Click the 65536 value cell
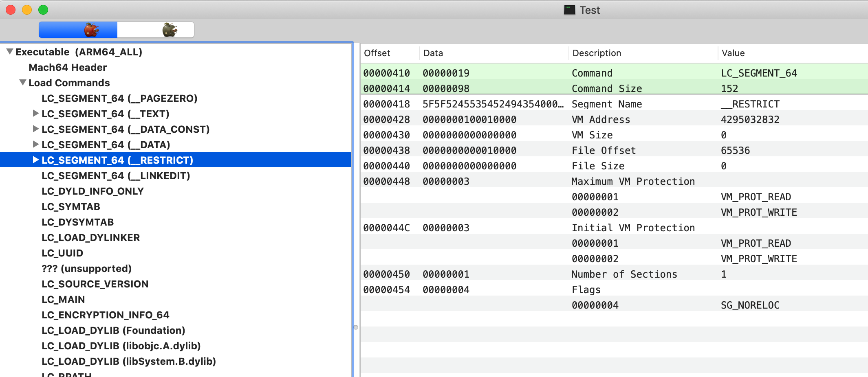The height and width of the screenshot is (377, 868). [x=736, y=151]
